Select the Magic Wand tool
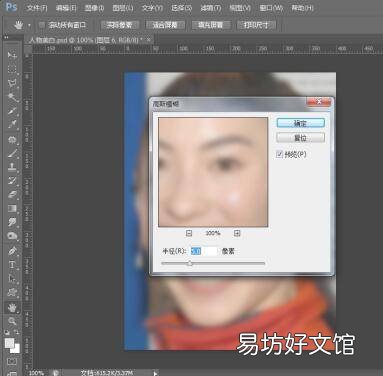 coord(12,97)
